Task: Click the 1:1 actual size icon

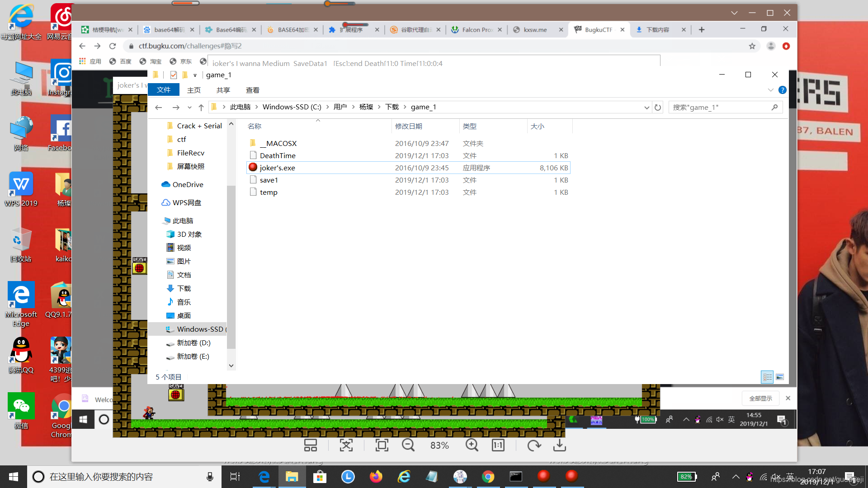Action: [x=498, y=446]
